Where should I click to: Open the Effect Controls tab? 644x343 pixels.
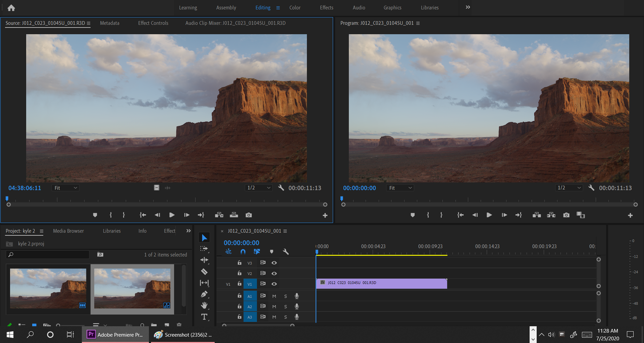pos(153,23)
